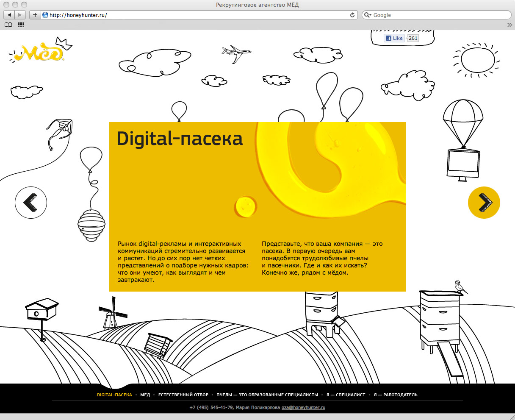This screenshot has width=515, height=420.
Task: Select the DIGITAL-ПАСЕКА footer menu item
Action: click(x=114, y=395)
